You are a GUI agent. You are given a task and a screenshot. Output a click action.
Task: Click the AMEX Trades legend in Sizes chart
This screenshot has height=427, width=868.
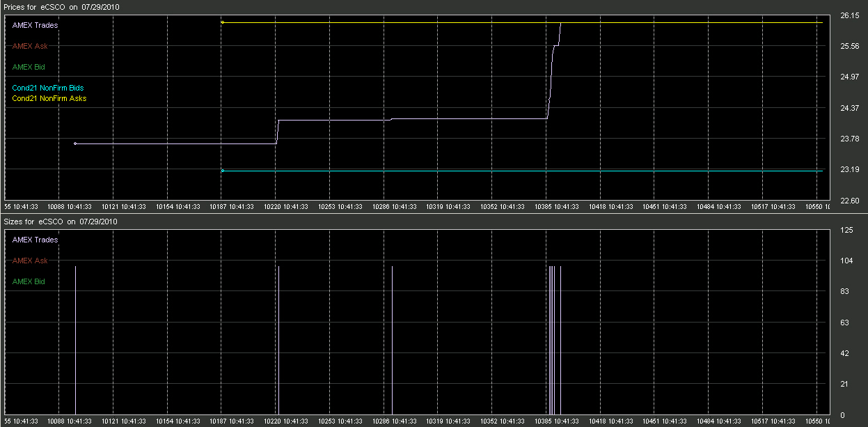coord(35,240)
